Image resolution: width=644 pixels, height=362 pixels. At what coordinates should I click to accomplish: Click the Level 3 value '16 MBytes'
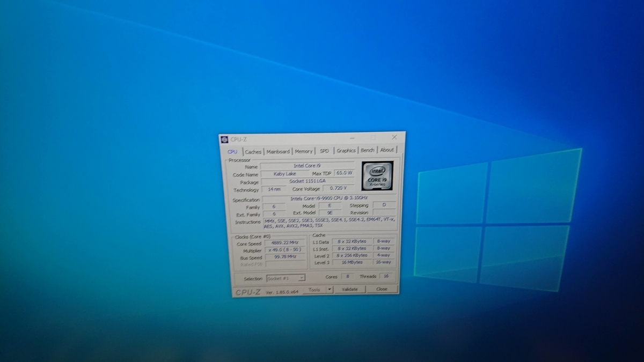point(352,262)
